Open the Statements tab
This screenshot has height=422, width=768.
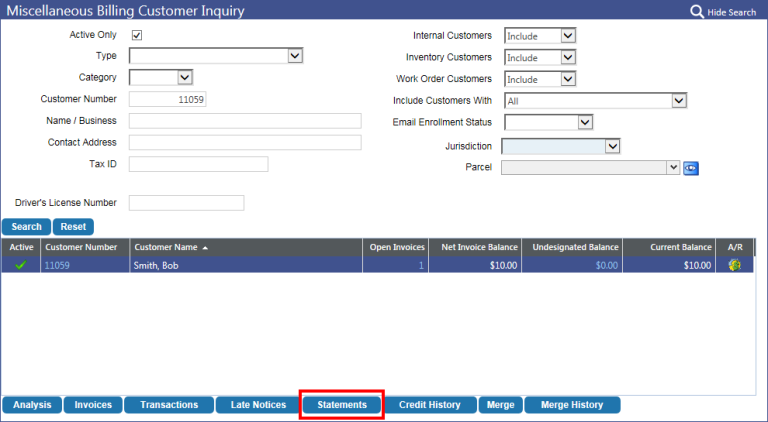pyautogui.click(x=342, y=405)
